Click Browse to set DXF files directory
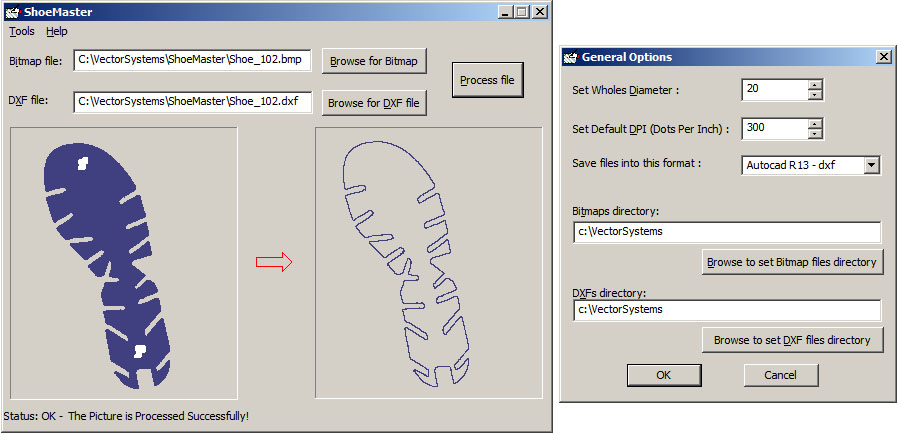Viewport: 900px width, 435px height. (x=792, y=340)
